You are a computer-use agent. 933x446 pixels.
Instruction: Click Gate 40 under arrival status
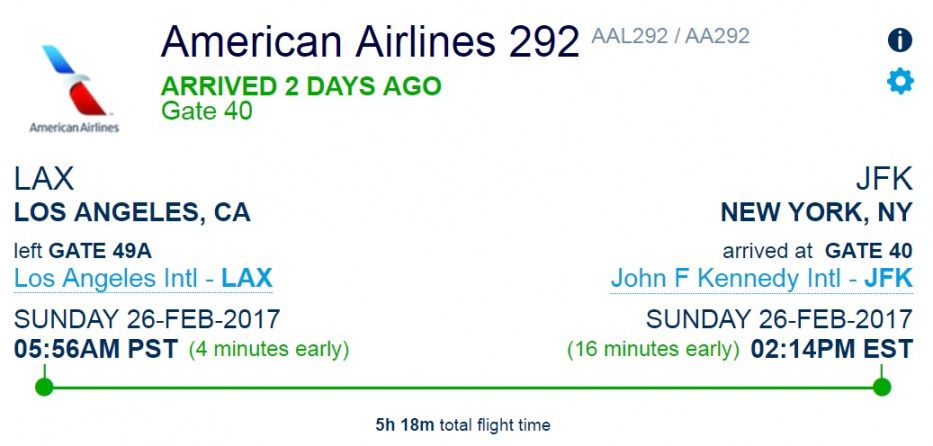tap(207, 111)
